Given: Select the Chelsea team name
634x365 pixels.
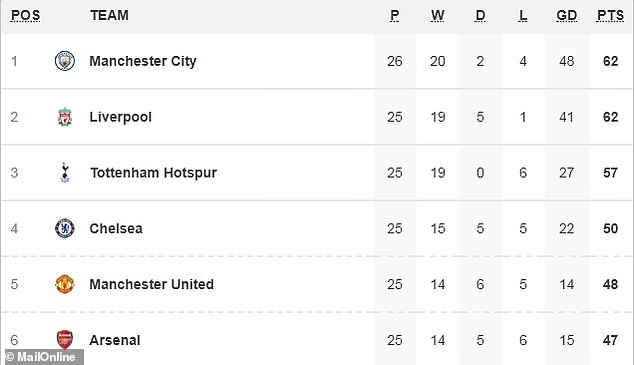Looking at the screenshot, I should tap(116, 228).
